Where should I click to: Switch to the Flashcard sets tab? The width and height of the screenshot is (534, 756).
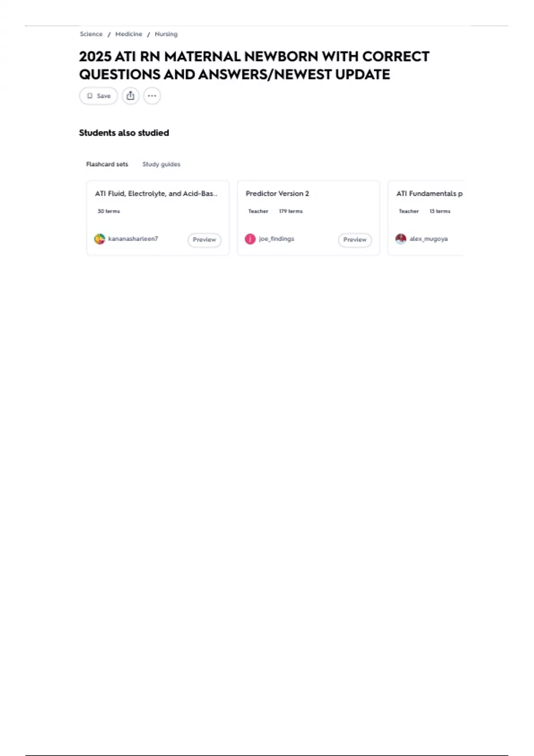(x=107, y=164)
